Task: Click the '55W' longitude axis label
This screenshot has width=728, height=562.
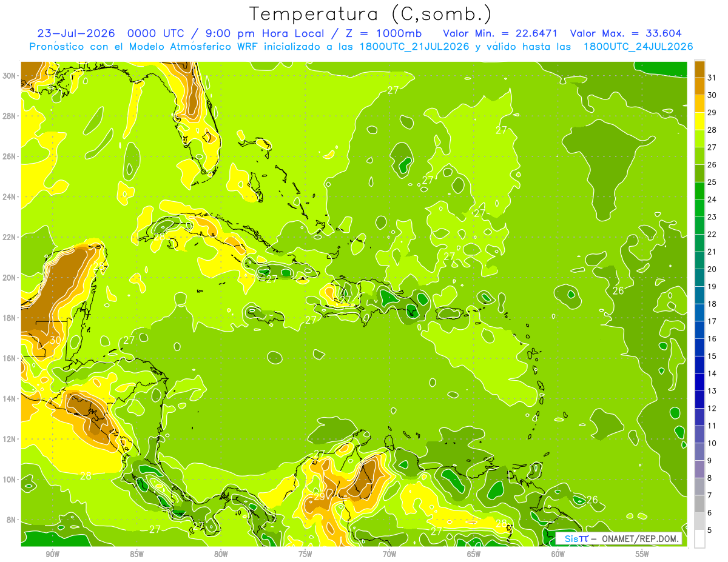Action: point(642,554)
